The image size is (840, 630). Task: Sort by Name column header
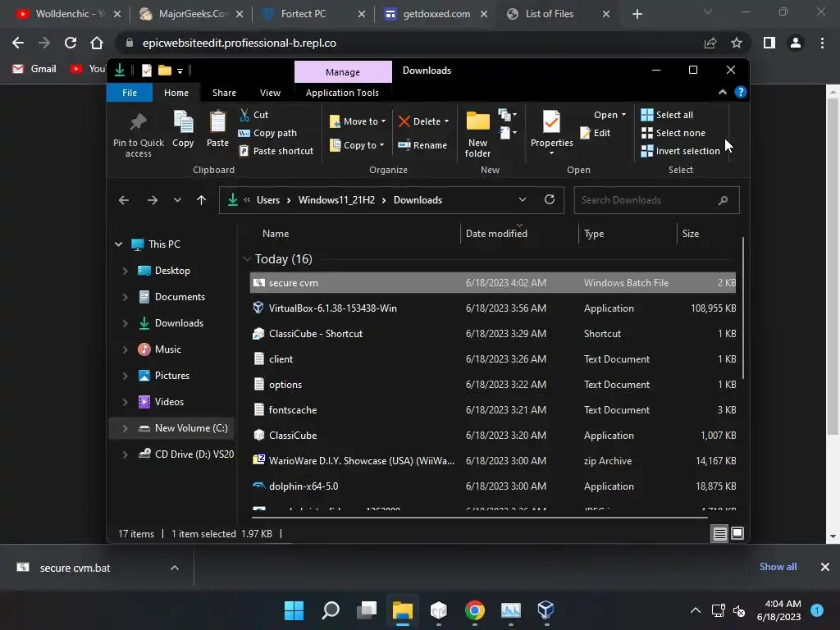[x=276, y=234]
